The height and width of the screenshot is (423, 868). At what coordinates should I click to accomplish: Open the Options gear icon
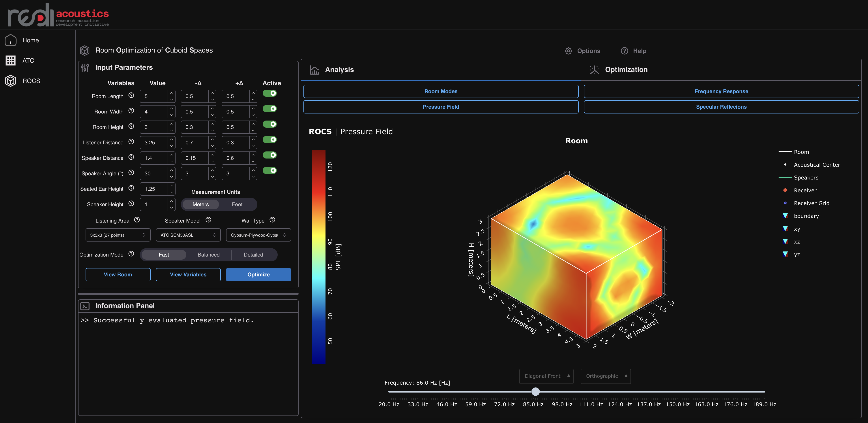pos(569,51)
